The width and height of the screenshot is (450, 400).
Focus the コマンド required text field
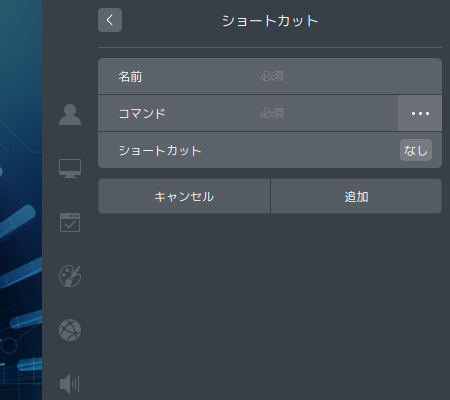(x=327, y=113)
